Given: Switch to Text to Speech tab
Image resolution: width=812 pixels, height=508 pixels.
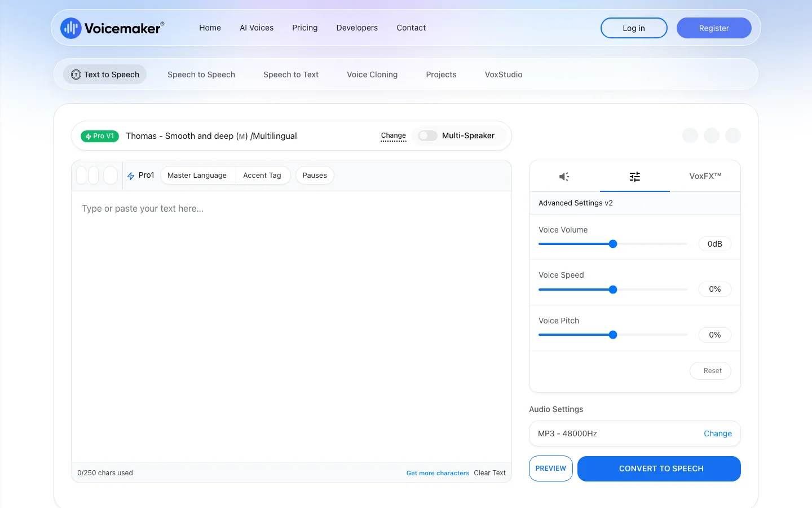Looking at the screenshot, I should click(105, 75).
